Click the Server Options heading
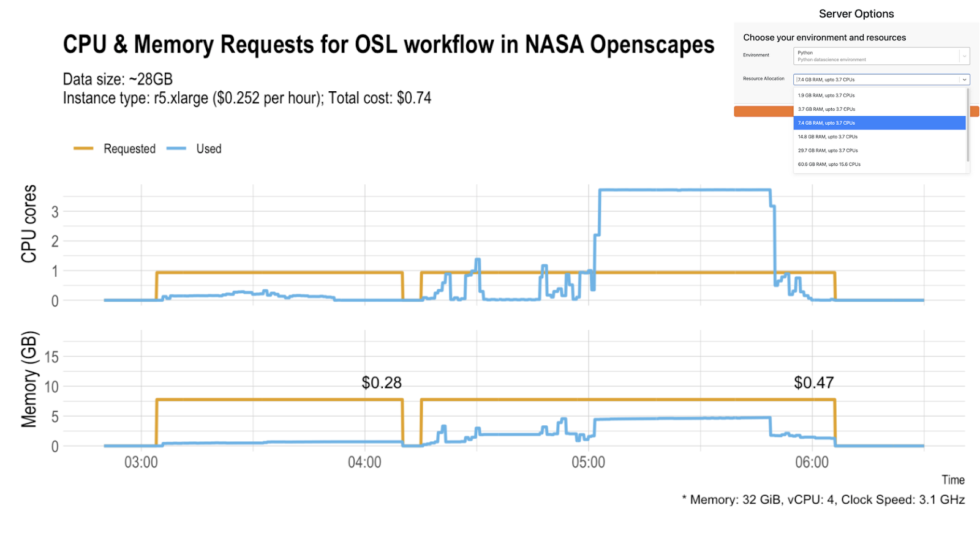 point(856,13)
